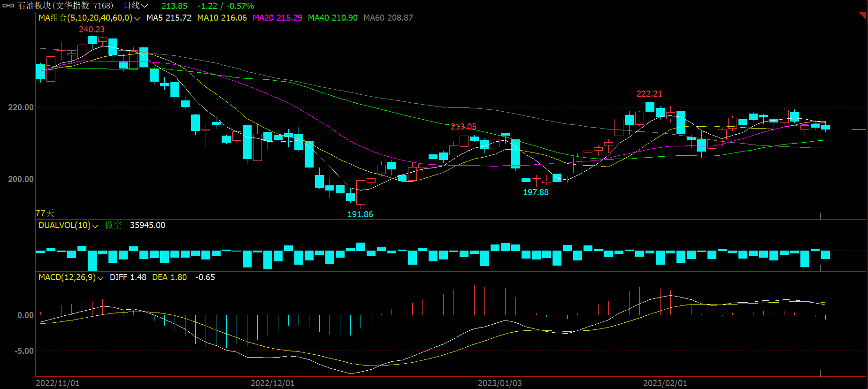The image size is (868, 389).
Task: Click the -0.65 MACD histogram value
Action: [x=205, y=277]
